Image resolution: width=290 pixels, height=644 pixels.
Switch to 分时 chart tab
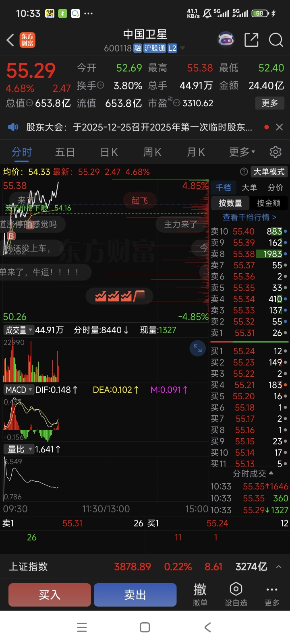pos(22,152)
